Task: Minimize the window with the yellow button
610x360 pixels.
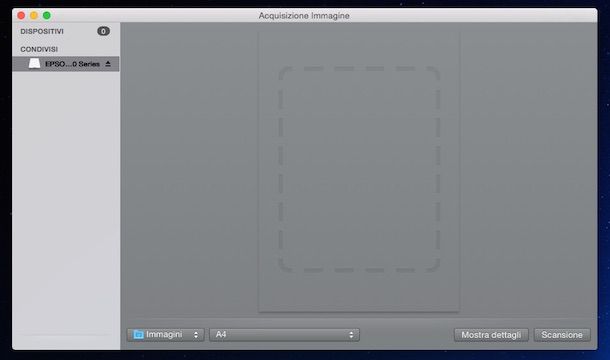Action: 34,16
